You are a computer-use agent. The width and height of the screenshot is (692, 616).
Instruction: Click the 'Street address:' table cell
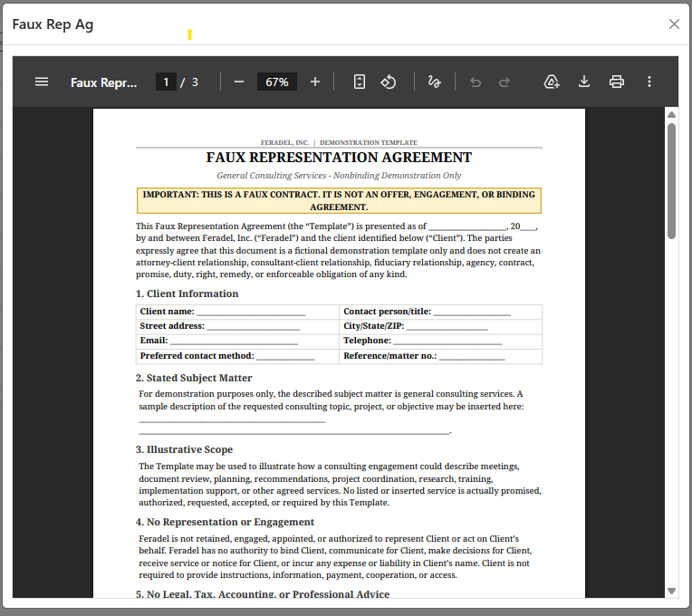(x=237, y=326)
